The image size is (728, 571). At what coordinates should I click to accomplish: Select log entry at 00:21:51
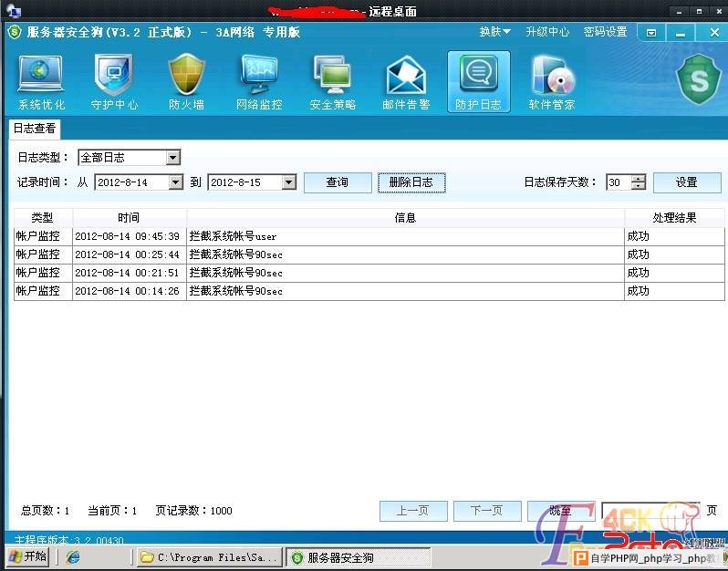369,273
